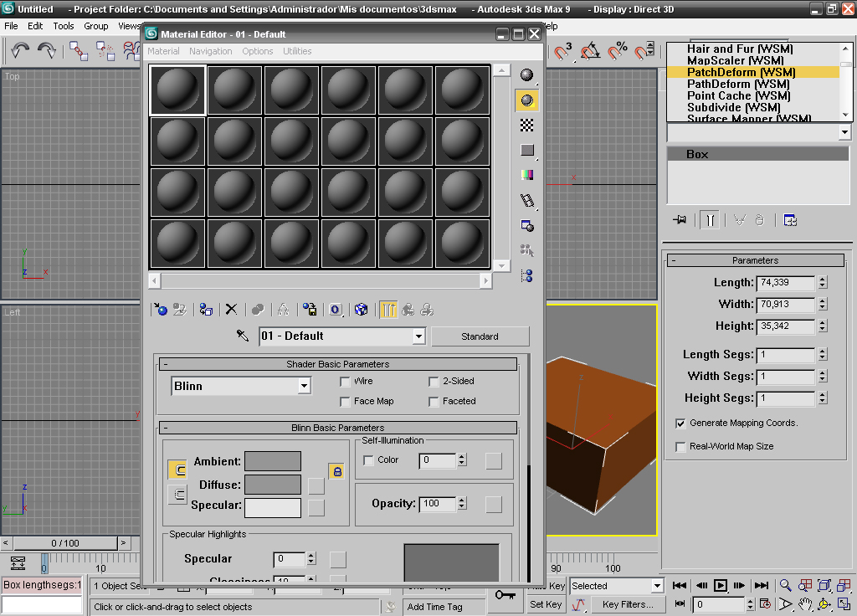Screen dimensions: 857x616
Task: Click the Play Animation button
Action: (x=721, y=585)
